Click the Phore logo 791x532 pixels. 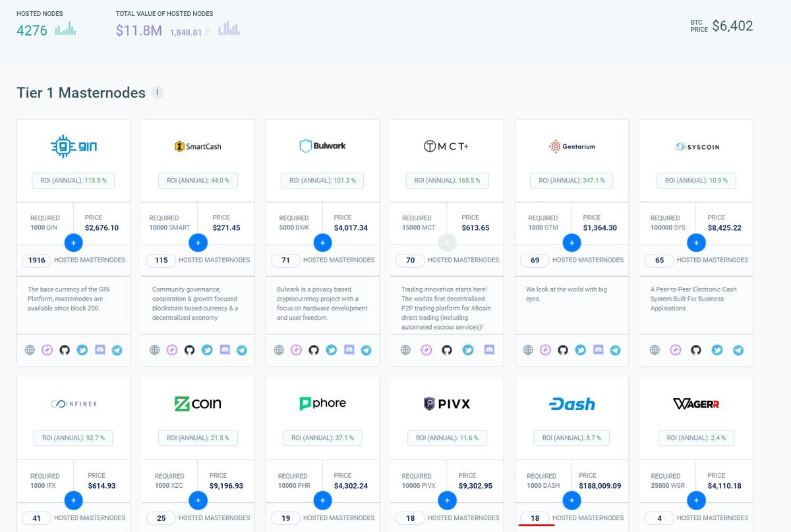click(322, 403)
